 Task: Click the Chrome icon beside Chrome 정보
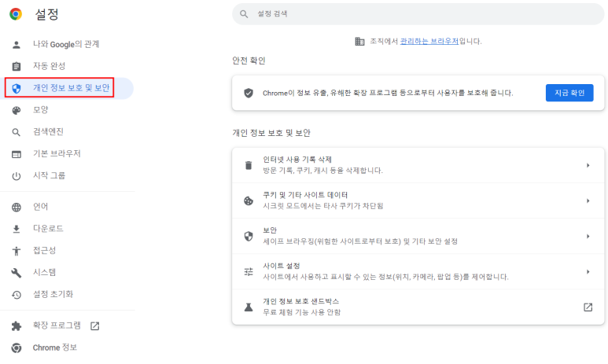pyautogui.click(x=17, y=348)
